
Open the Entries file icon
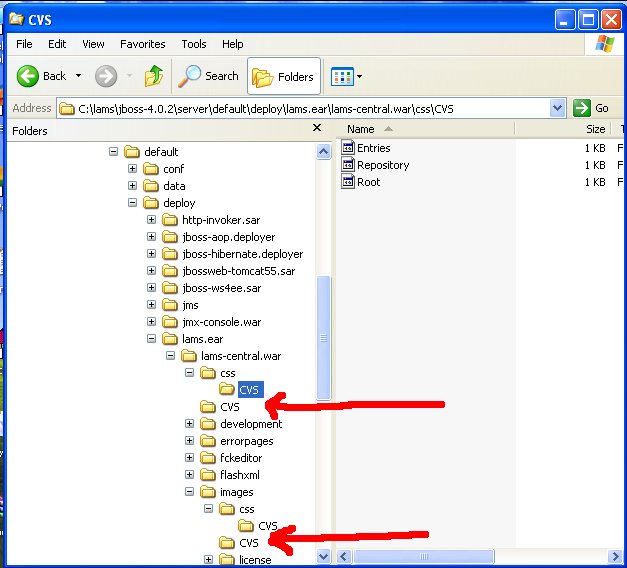348,148
